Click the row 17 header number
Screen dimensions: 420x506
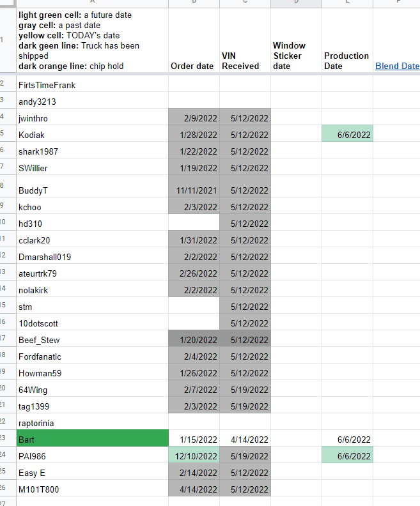pos(4,340)
